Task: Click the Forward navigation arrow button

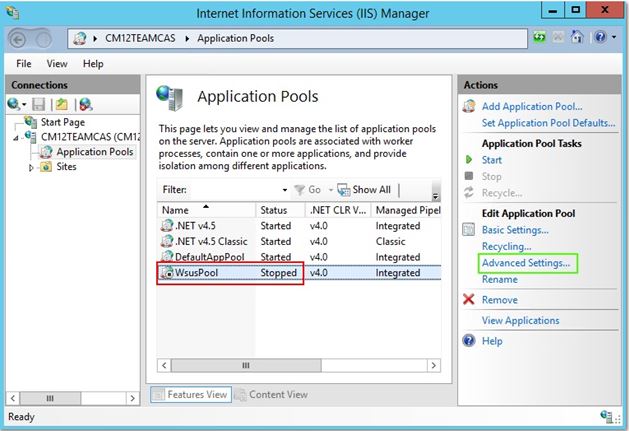Action: click(43, 39)
